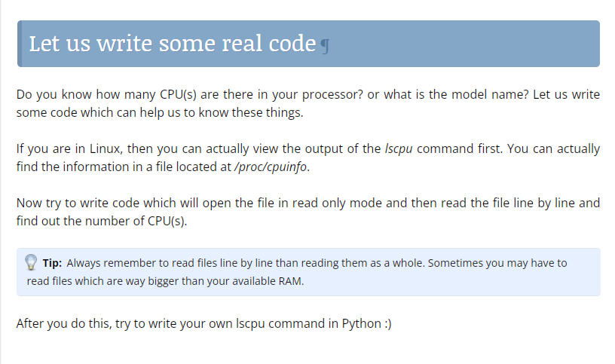This screenshot has width=615, height=364.
Task: Click the italic '/proc/cpuinfo' file path
Action: point(271,167)
